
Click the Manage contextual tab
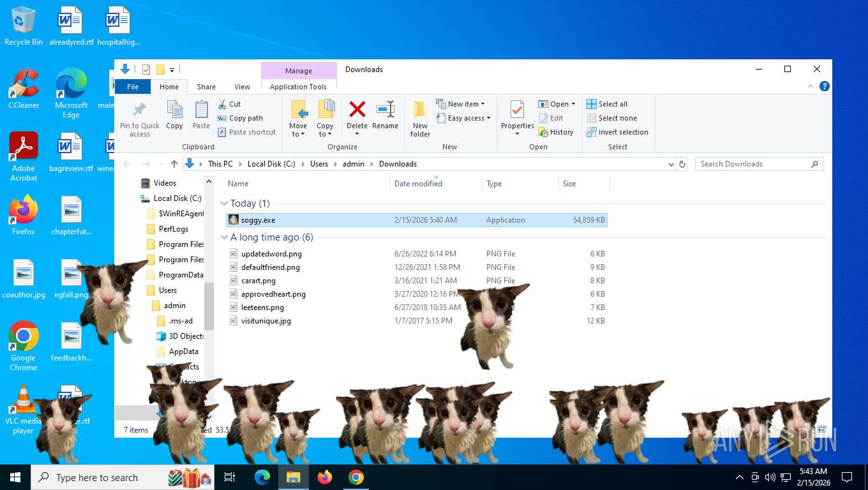[x=299, y=71]
